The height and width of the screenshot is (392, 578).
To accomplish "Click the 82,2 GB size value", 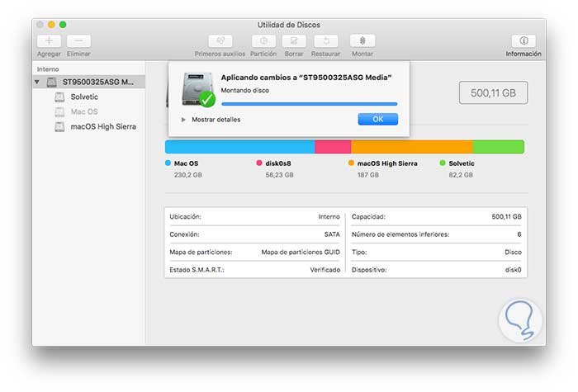I will [461, 175].
